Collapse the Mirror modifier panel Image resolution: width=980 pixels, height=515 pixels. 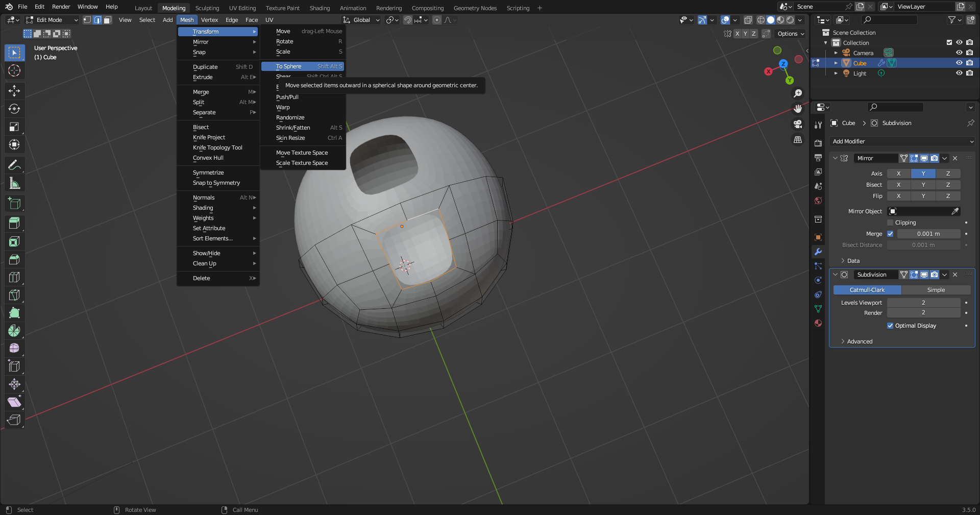[x=836, y=158]
